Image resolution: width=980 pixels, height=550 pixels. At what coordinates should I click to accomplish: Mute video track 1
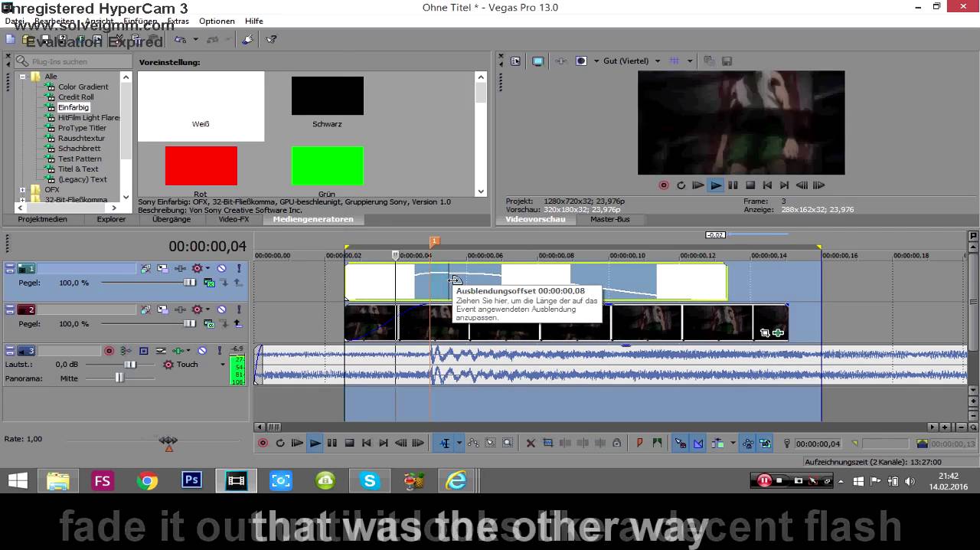221,268
